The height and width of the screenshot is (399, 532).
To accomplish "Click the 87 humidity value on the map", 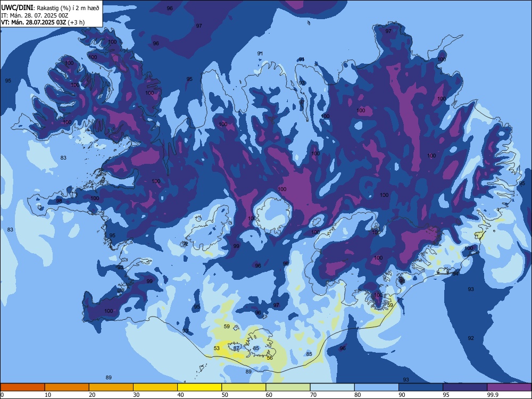I will [237, 348].
